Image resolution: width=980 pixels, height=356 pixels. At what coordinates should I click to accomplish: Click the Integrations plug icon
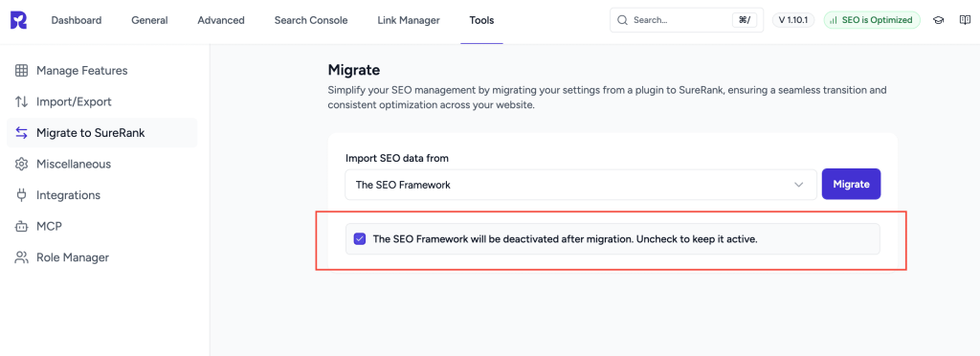(21, 195)
